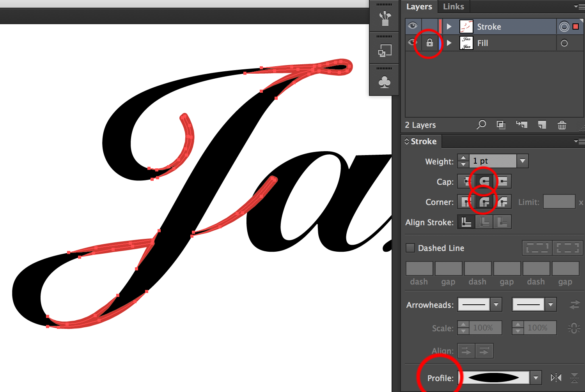The image size is (585, 392).
Task: Click the Locate Object magnifier icon
Action: 481,125
